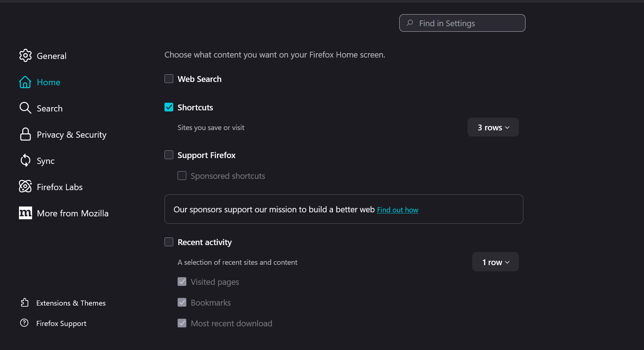Click the Firefox Support question mark icon
The image size is (644, 350).
(x=24, y=323)
